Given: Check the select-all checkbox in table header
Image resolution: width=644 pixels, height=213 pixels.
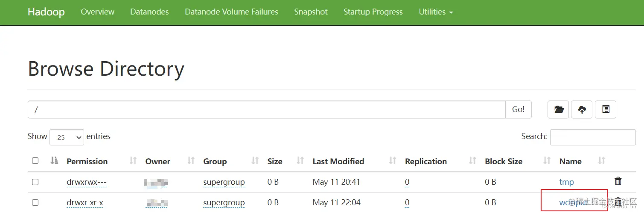Looking at the screenshot, I should pyautogui.click(x=35, y=161).
